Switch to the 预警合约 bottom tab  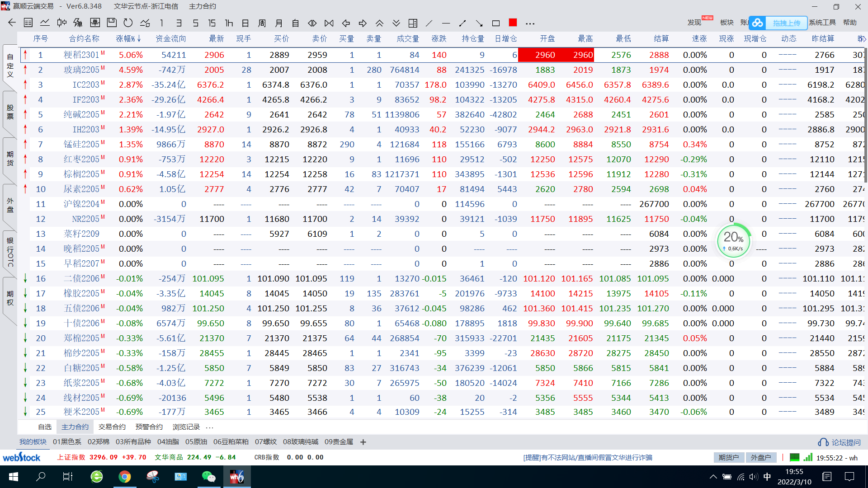149,427
